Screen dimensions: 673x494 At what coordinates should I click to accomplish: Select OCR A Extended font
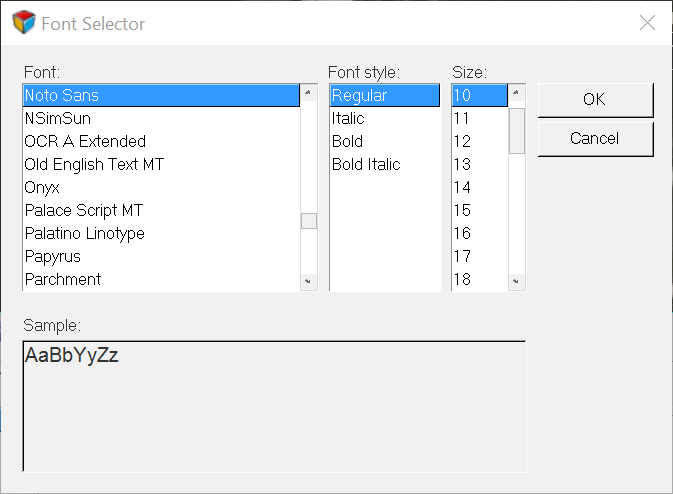[x=85, y=142]
